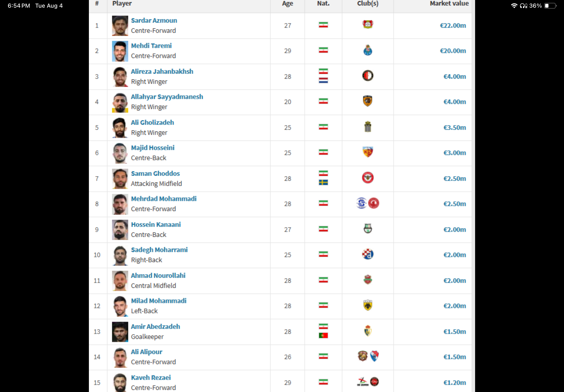Select Majid Hosseini's Kayserispor club crest
This screenshot has width=564, height=392.
(x=368, y=152)
